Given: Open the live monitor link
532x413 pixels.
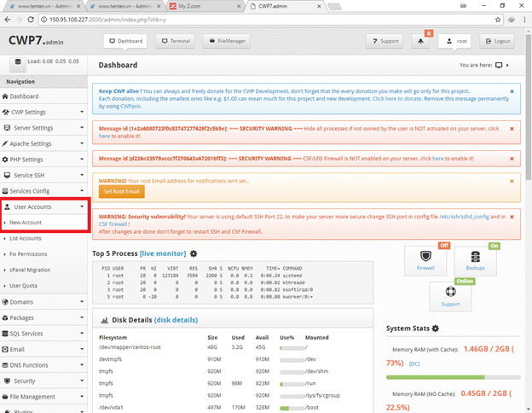Looking at the screenshot, I should coord(163,253).
